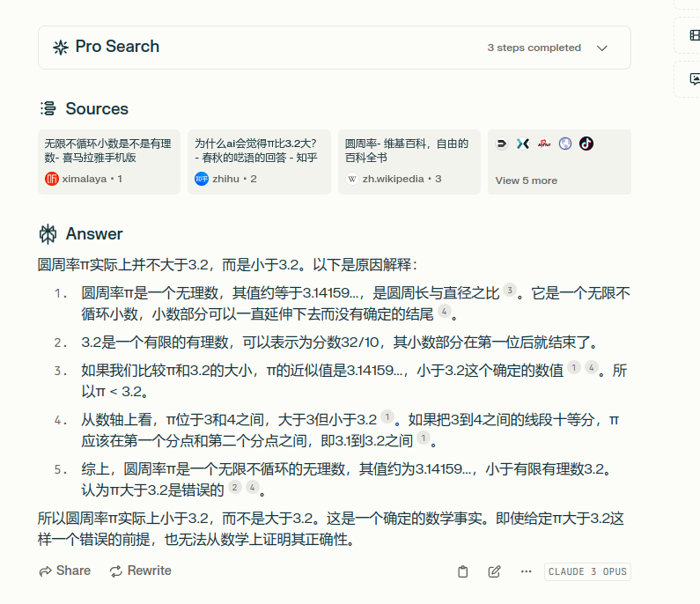Screen dimensions: 700x604
Task: Open the zhihu source card
Action: pos(259,162)
